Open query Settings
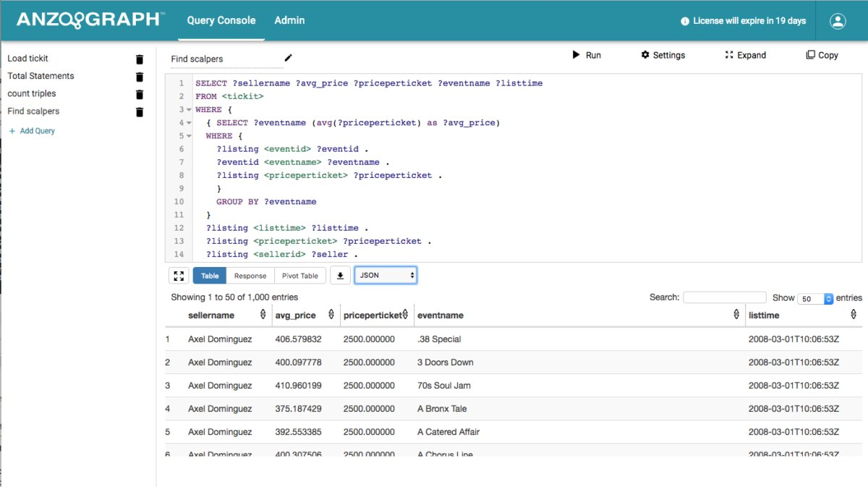 pos(663,55)
